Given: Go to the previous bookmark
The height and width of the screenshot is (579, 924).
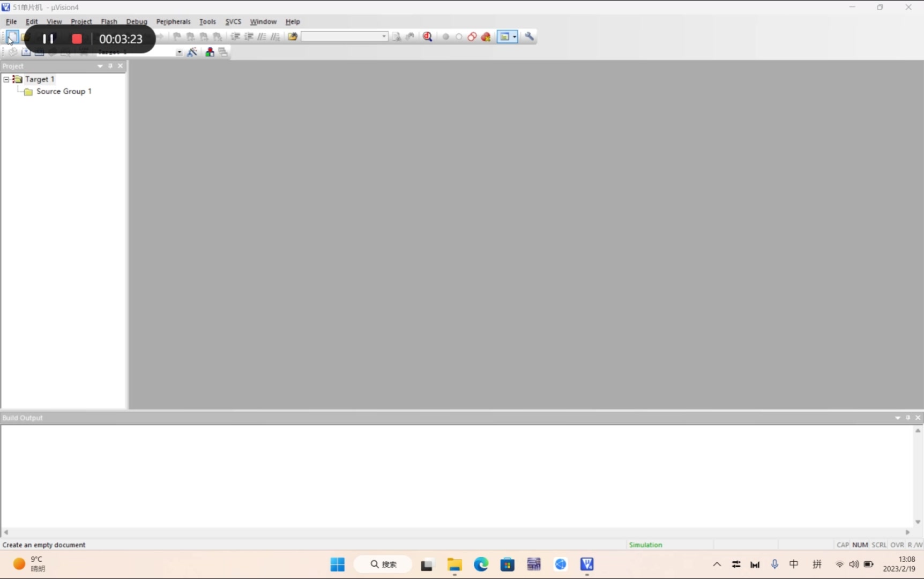Looking at the screenshot, I should click(190, 36).
